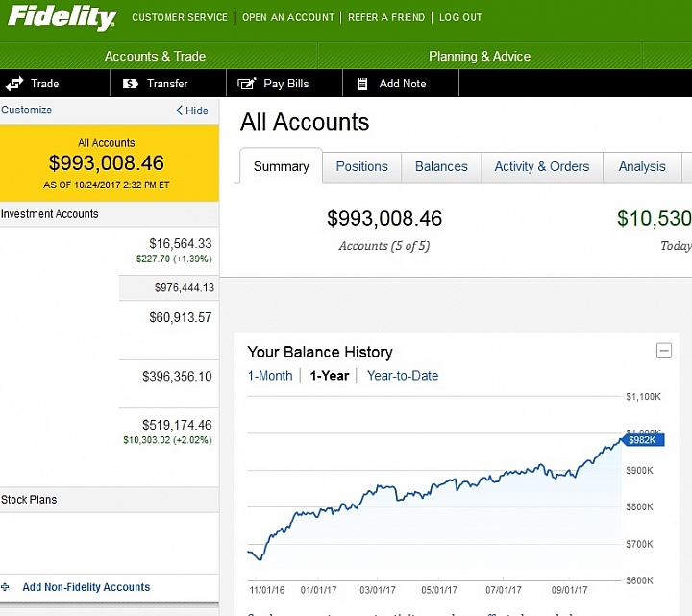Select the 1-Month balance history range
Image resolution: width=692 pixels, height=616 pixels.
coord(270,376)
